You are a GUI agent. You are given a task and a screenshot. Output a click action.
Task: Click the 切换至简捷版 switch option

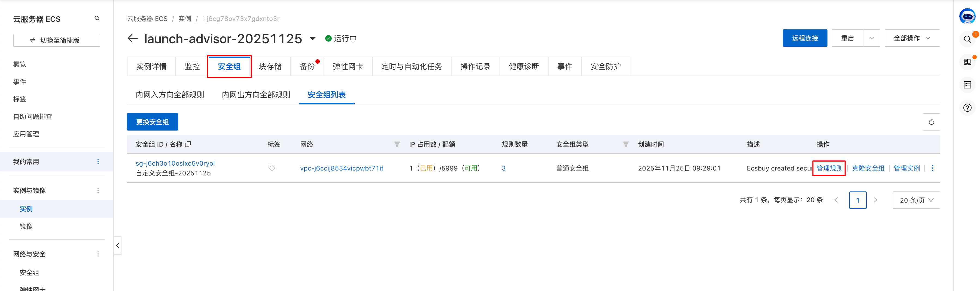pos(56,40)
